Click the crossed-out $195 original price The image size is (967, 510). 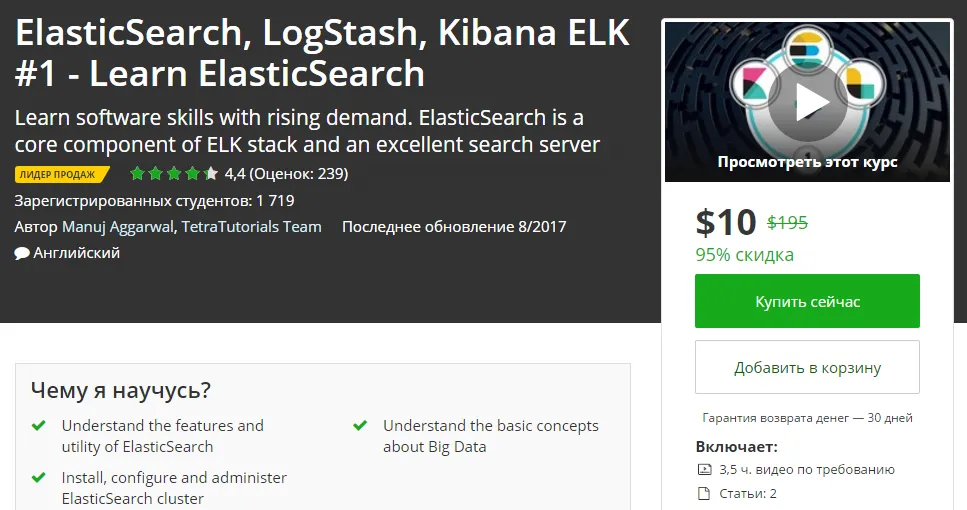point(787,223)
